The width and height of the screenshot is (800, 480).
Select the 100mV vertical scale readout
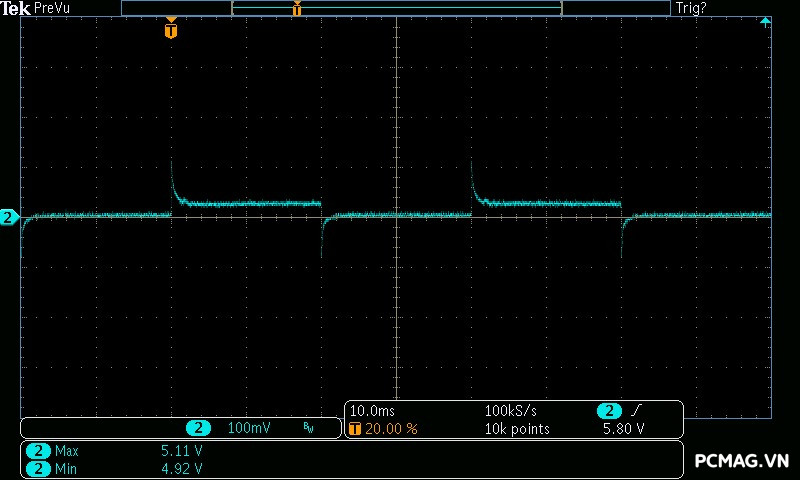click(x=249, y=428)
